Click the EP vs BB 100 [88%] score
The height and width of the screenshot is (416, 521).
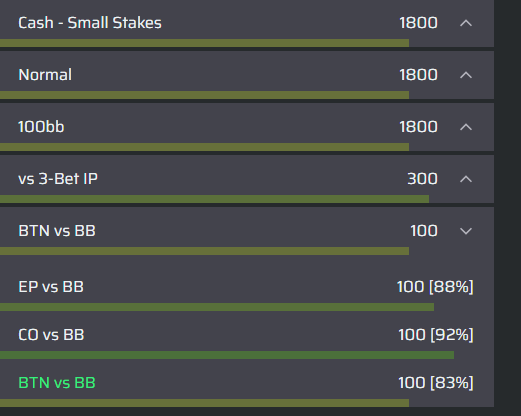point(435,287)
